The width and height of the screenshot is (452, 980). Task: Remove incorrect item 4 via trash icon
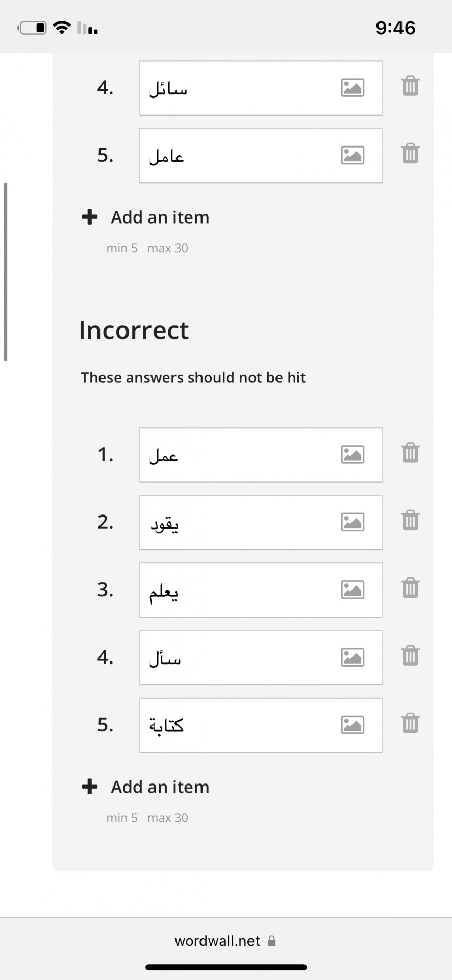coord(410,655)
